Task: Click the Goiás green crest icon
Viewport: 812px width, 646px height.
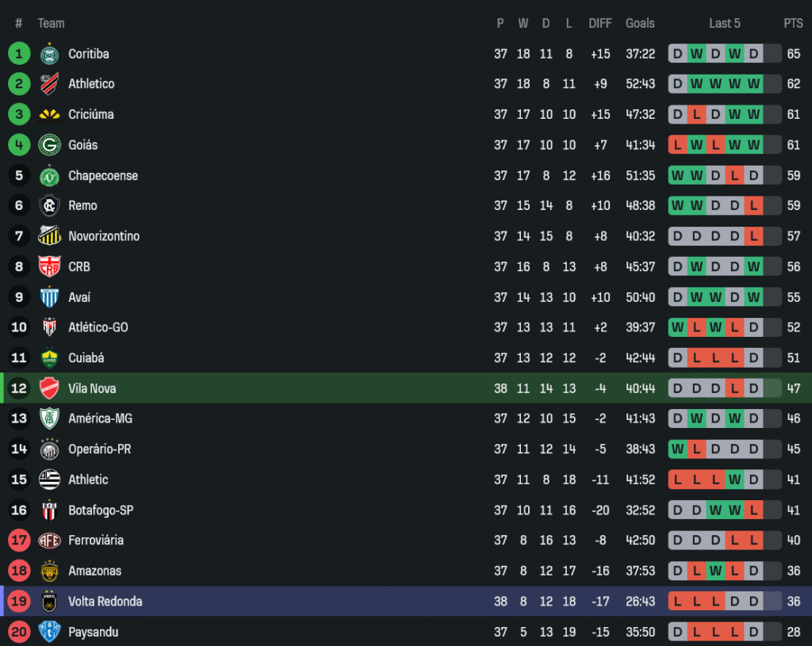Action: 49,145
